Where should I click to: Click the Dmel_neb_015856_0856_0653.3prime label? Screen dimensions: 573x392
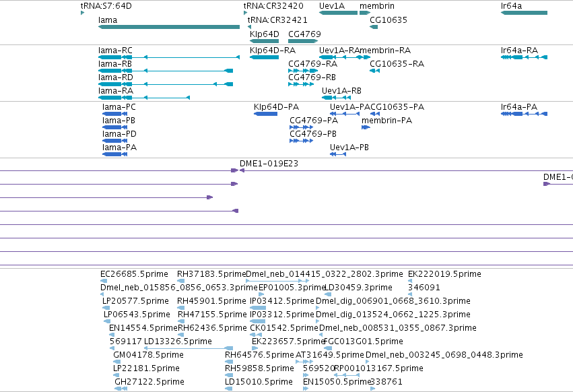coord(178,288)
